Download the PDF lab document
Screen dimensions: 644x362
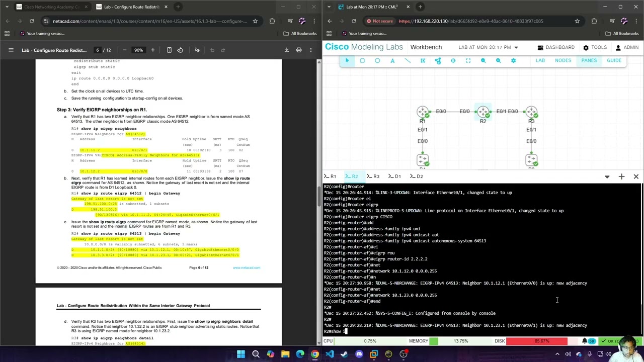(x=287, y=50)
